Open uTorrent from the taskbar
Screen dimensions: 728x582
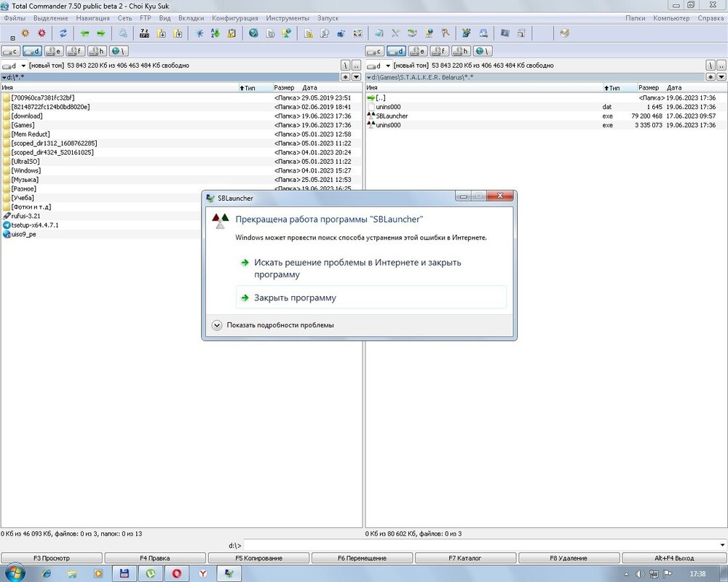(x=151, y=573)
